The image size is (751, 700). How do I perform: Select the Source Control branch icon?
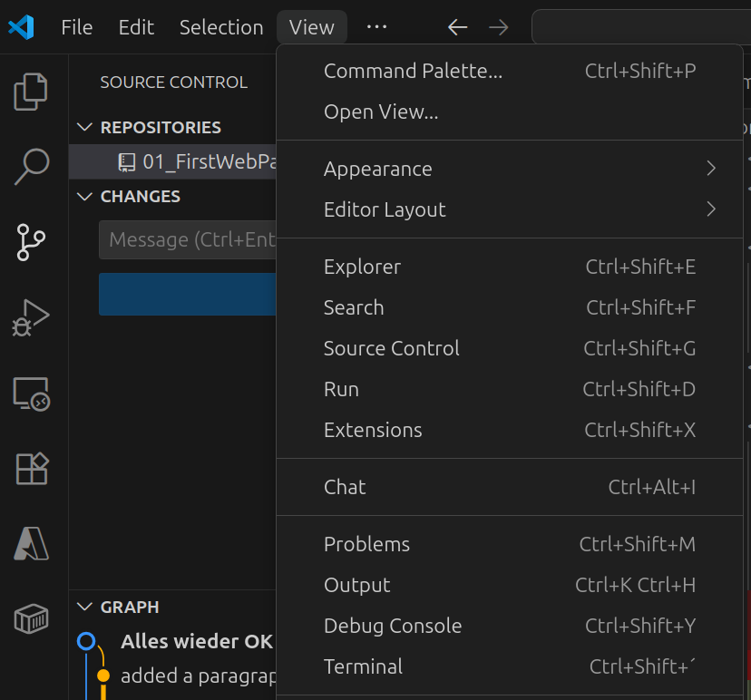[31, 242]
